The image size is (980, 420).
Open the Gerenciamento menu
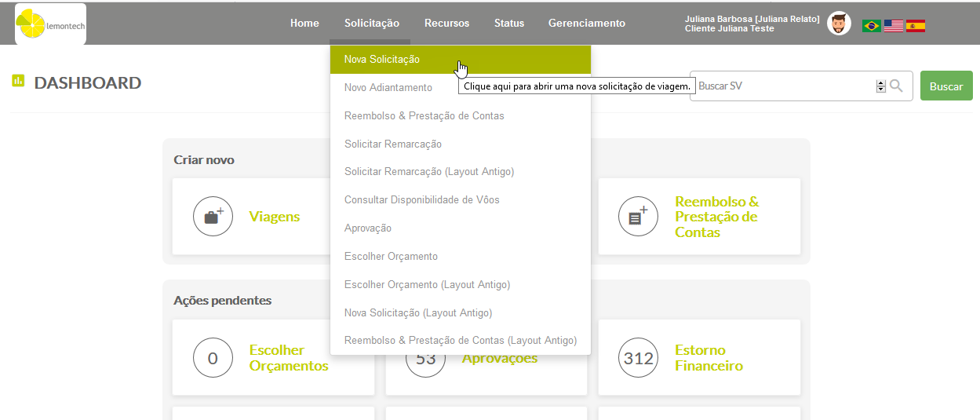pos(587,23)
